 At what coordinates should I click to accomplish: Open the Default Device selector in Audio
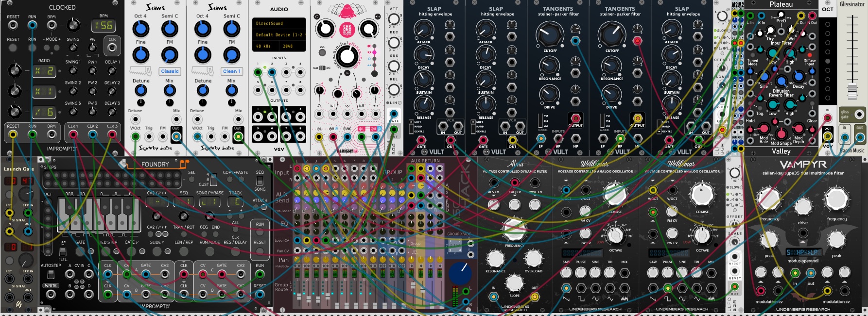tap(279, 35)
